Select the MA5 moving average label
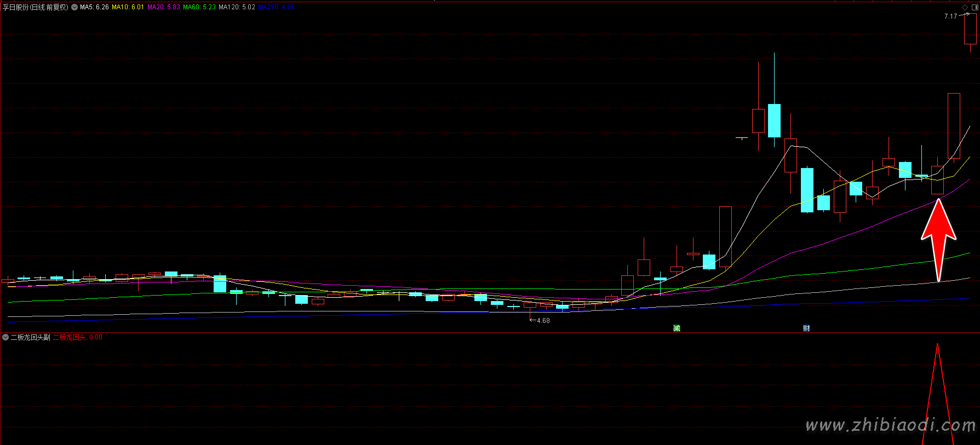The image size is (980, 445). [x=94, y=7]
